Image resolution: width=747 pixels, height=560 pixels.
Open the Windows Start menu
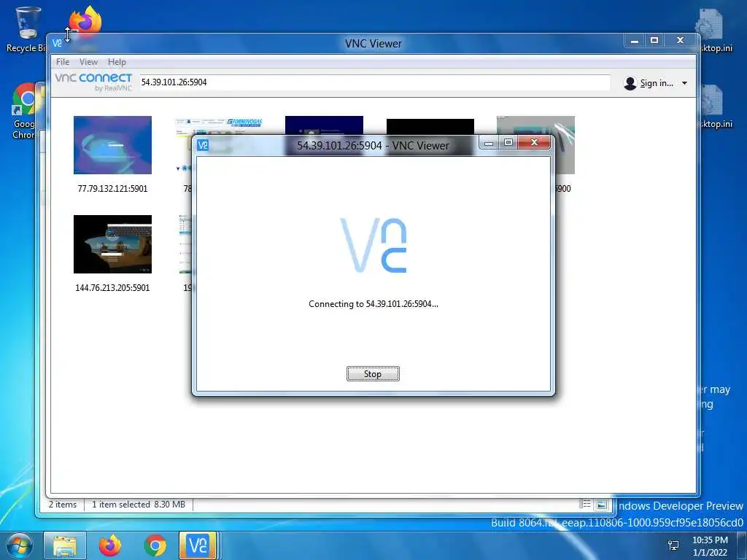click(19, 545)
